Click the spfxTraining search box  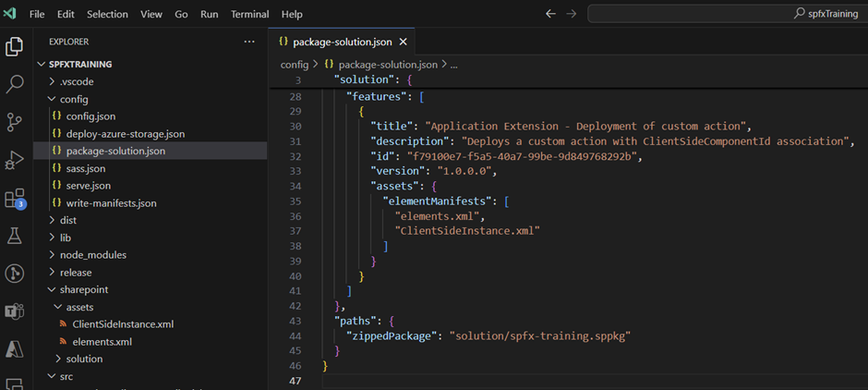point(727,14)
